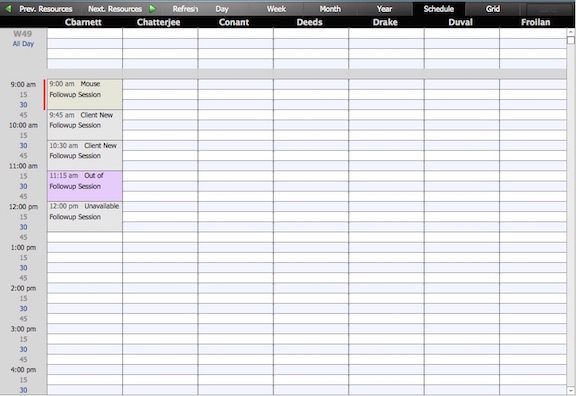Open the 12:00 pm Unavailable appointment
This screenshot has width=576, height=396.
85,216
